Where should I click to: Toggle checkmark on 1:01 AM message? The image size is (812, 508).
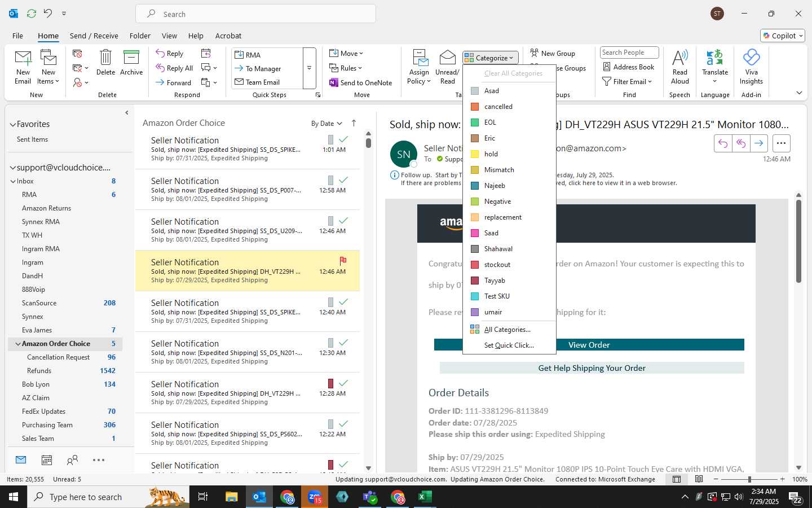[x=343, y=138]
